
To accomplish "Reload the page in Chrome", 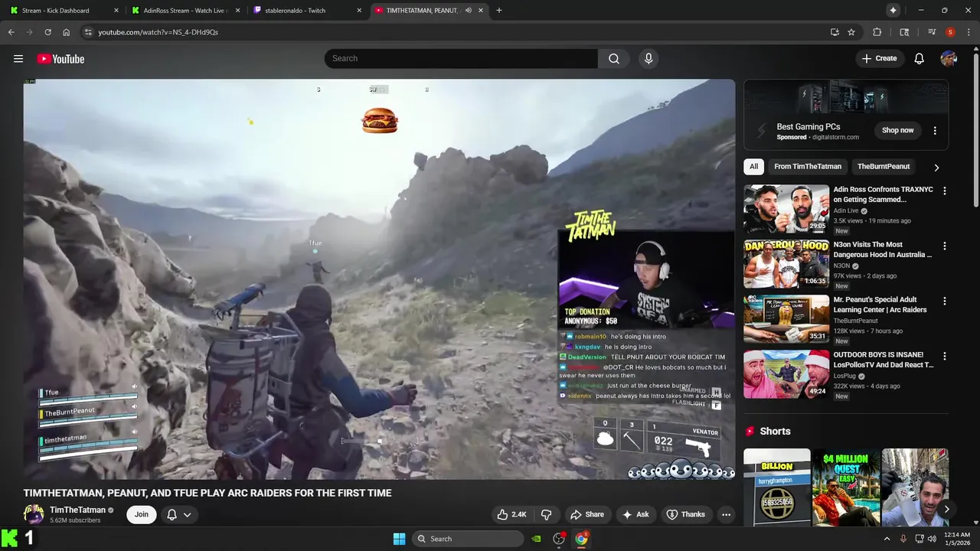I will click(x=47, y=32).
